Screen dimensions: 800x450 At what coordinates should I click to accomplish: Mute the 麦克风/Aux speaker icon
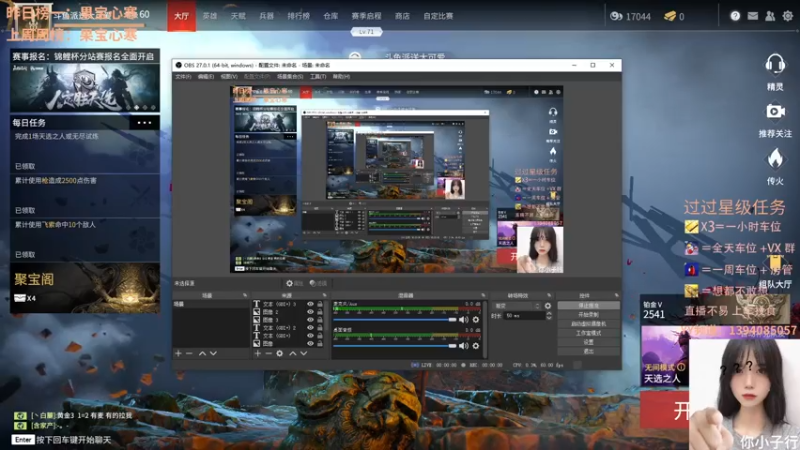pos(463,319)
